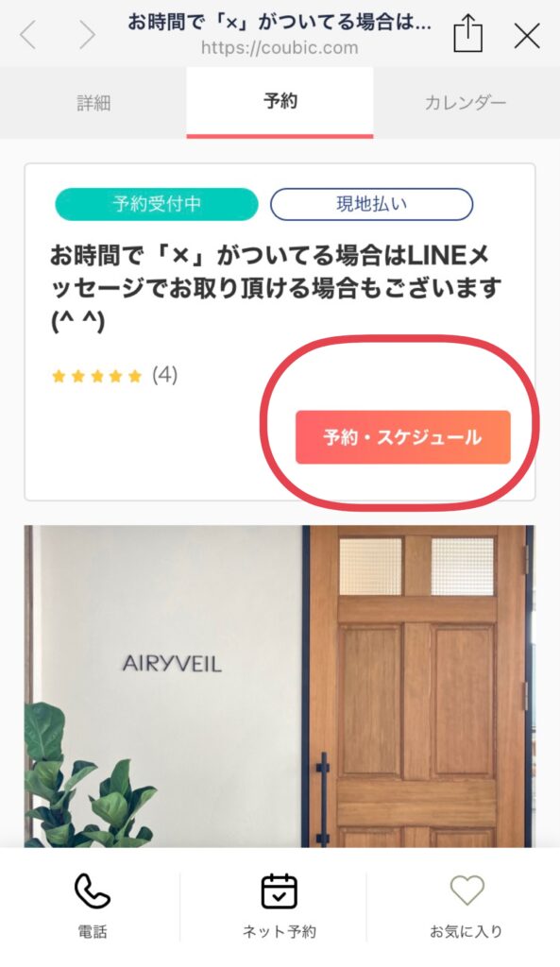
Task: Open the five-star rating reviews
Action: pos(97,376)
